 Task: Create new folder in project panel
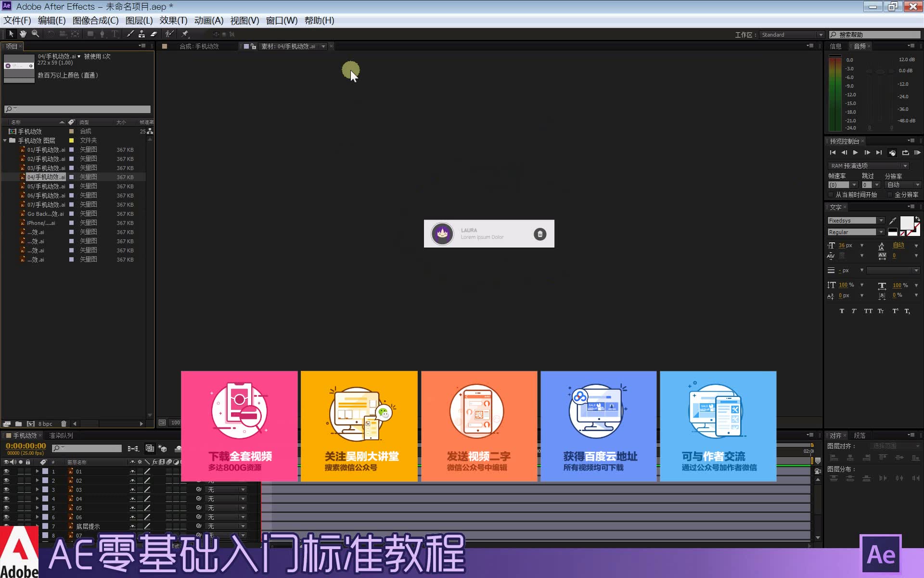(x=18, y=424)
